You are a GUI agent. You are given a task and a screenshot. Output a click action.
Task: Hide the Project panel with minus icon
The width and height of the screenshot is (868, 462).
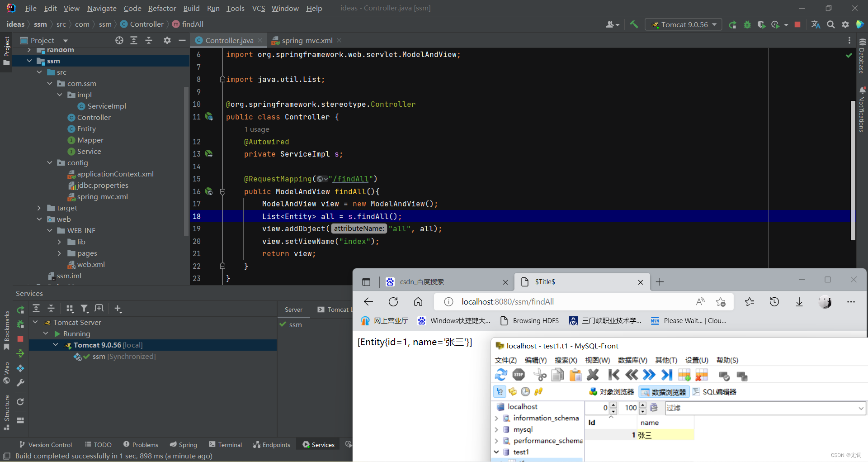(182, 40)
